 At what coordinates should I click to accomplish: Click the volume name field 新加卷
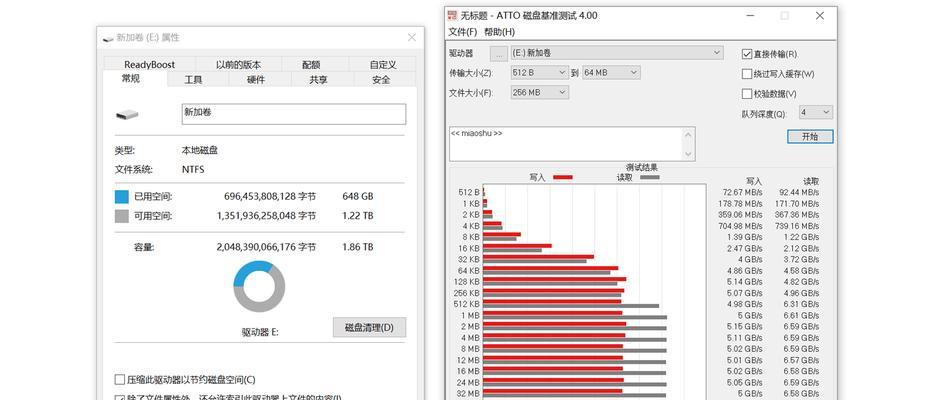click(x=294, y=114)
